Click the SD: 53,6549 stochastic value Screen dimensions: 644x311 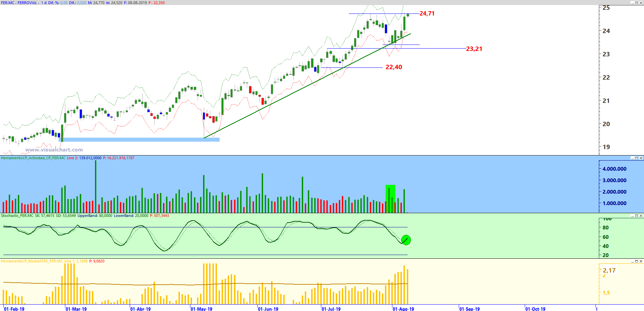[x=66, y=216]
